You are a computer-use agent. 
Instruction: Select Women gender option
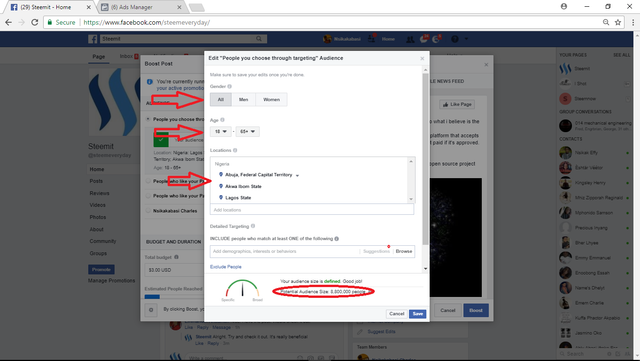click(x=271, y=99)
